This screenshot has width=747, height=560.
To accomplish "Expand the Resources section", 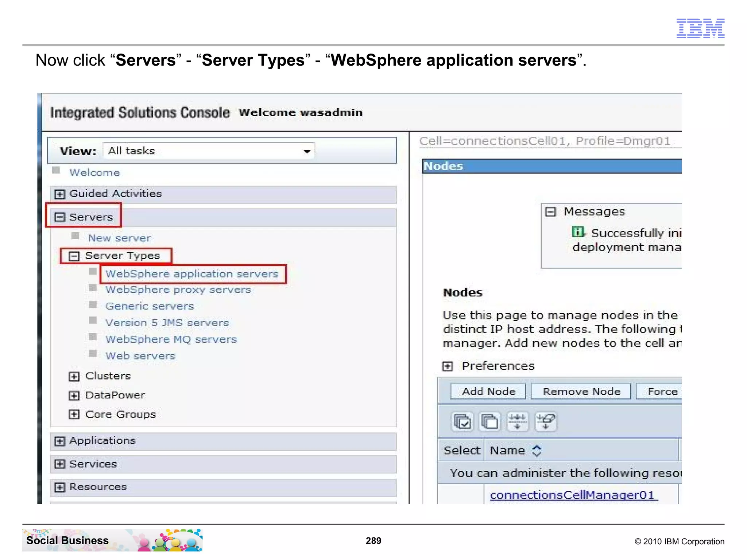I will click(59, 487).
